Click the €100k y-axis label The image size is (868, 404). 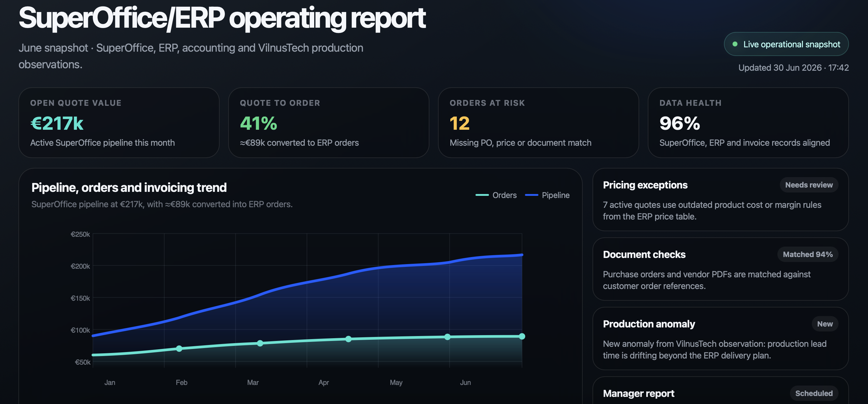click(x=80, y=330)
